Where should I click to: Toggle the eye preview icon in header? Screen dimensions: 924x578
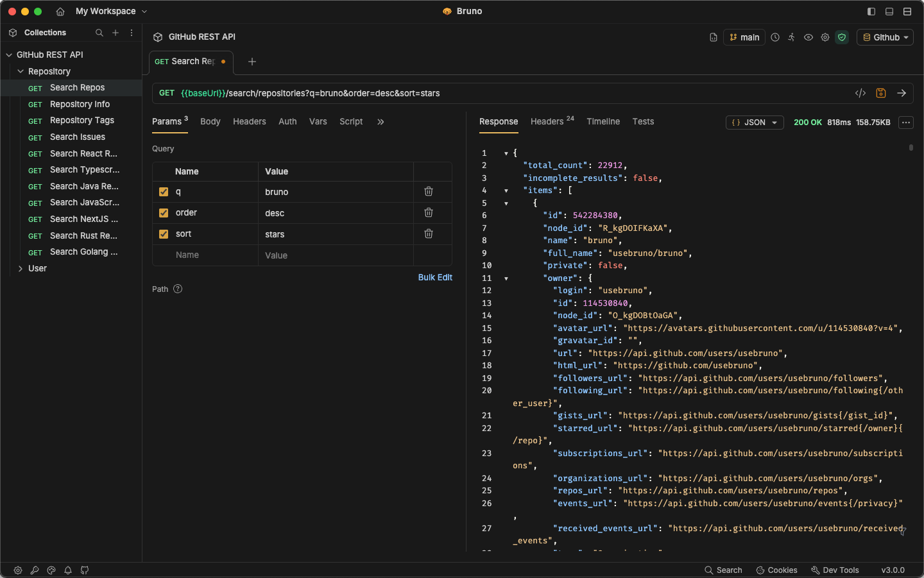click(x=809, y=37)
